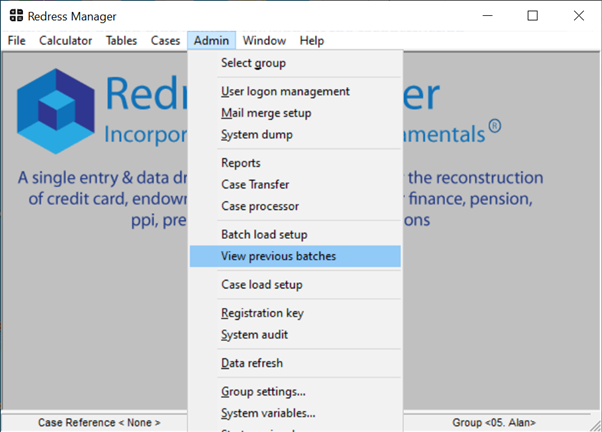Maximize the Redress Manager window
The width and height of the screenshot is (602, 432).
point(533,16)
